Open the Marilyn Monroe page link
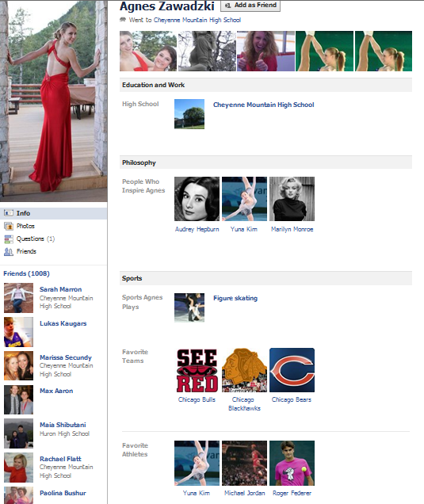424x504 pixels. [292, 229]
